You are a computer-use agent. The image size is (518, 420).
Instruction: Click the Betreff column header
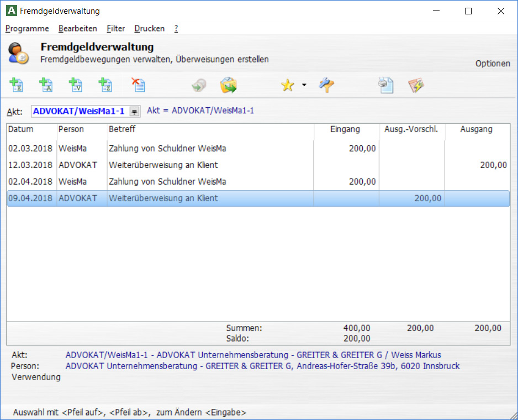click(210, 129)
